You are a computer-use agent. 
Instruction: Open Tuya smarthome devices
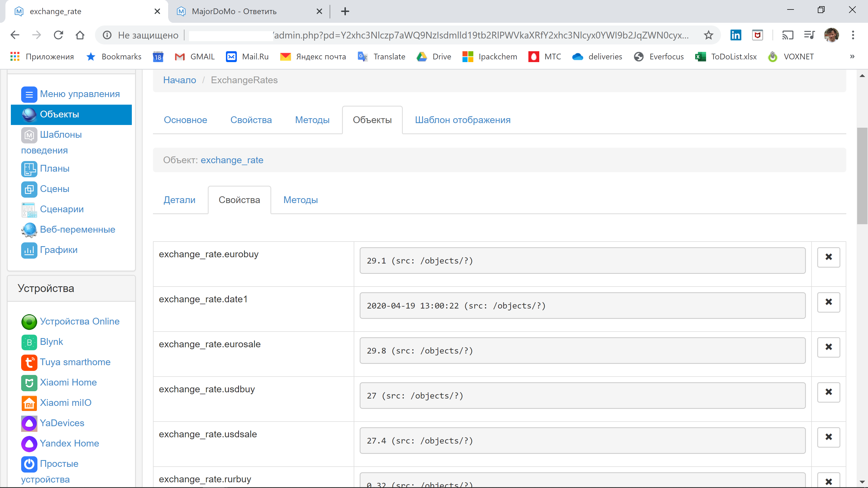75,362
